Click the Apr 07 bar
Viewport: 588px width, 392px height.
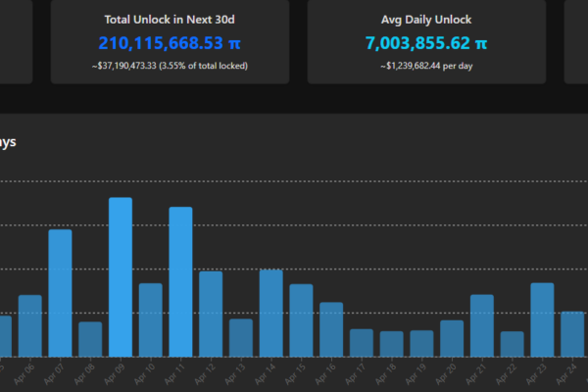60,293
